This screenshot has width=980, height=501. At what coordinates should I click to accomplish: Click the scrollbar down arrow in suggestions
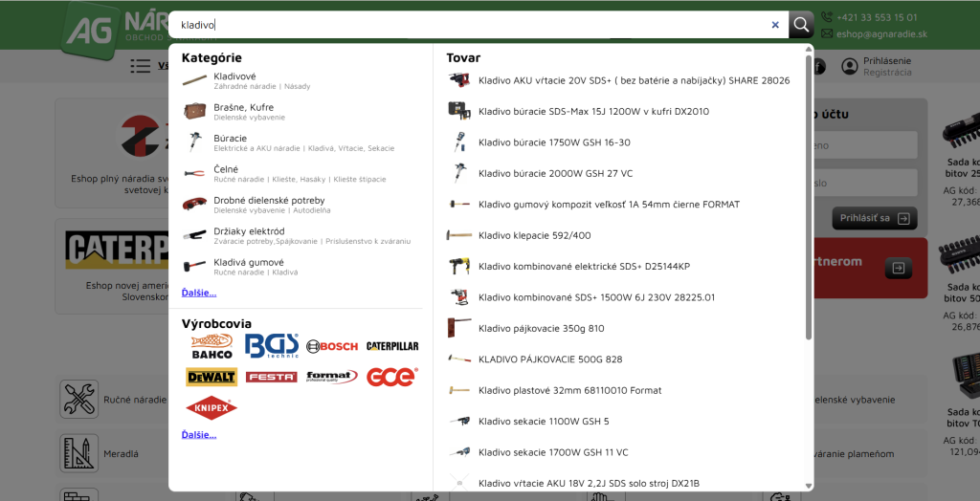coord(809,486)
